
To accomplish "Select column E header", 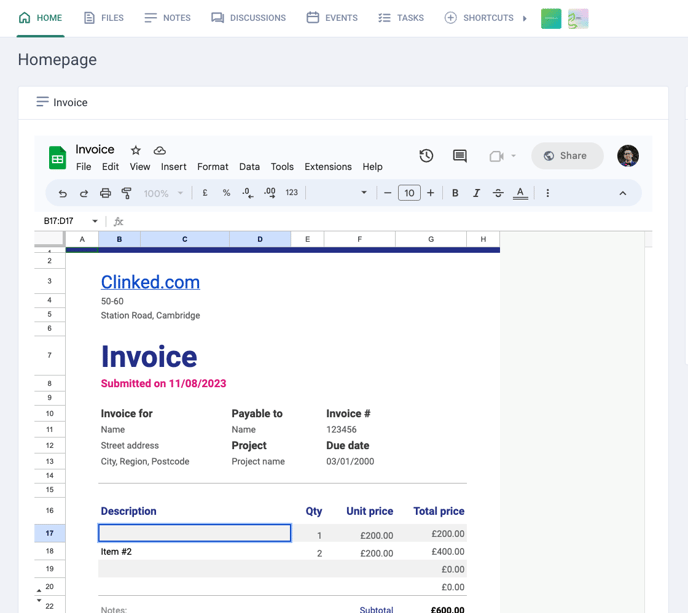I will click(307, 239).
